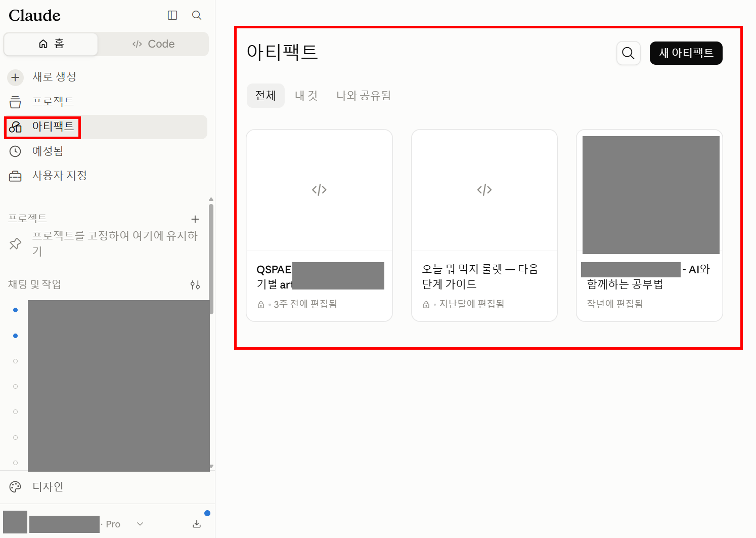Open the filter icon next to 채팅 및 작업
This screenshot has width=756, height=538.
(195, 285)
